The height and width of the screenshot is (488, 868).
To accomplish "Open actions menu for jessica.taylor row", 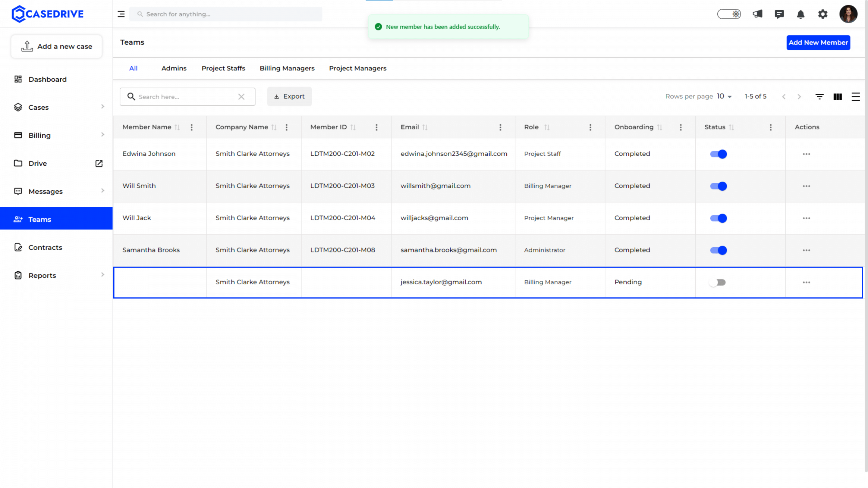I will click(x=806, y=282).
